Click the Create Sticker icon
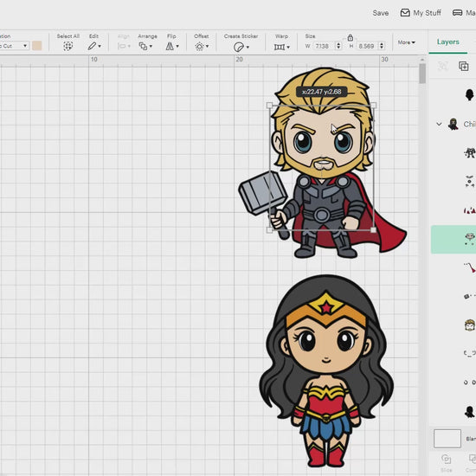The image size is (476, 476). click(x=239, y=47)
